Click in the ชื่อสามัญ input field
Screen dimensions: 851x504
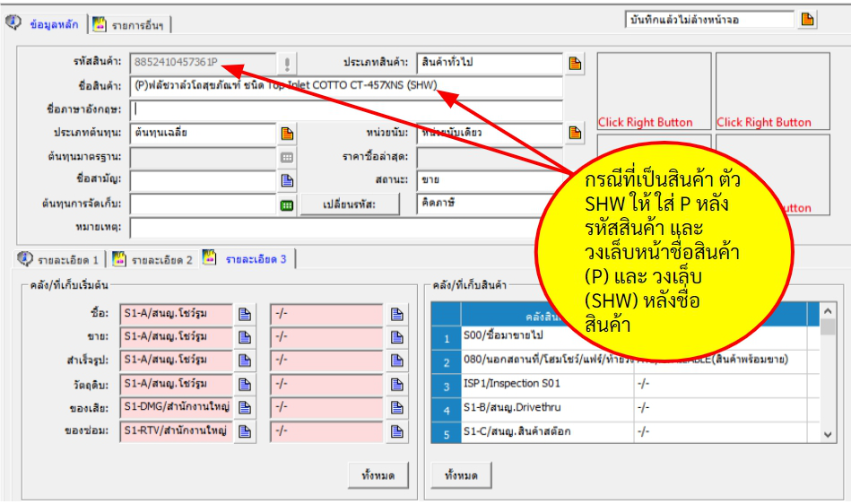(203, 180)
